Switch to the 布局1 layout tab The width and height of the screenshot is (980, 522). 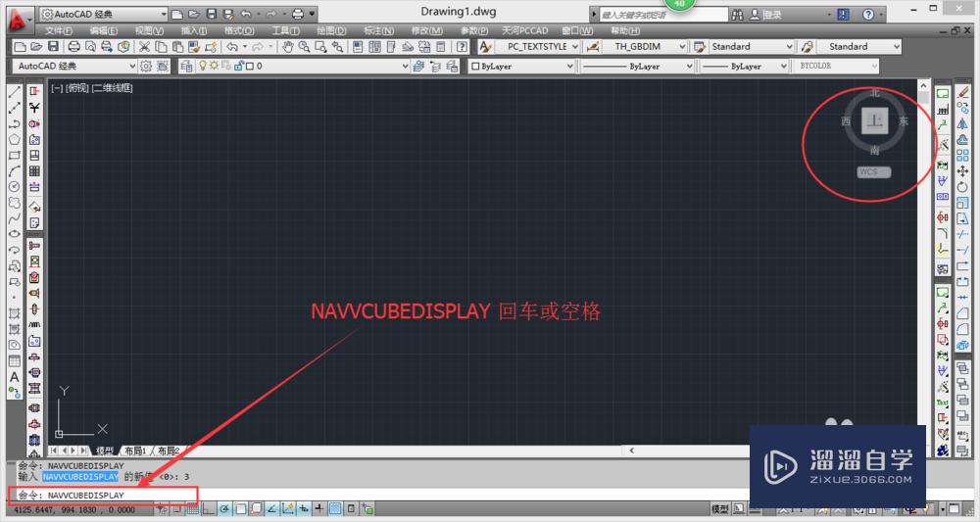coord(135,451)
